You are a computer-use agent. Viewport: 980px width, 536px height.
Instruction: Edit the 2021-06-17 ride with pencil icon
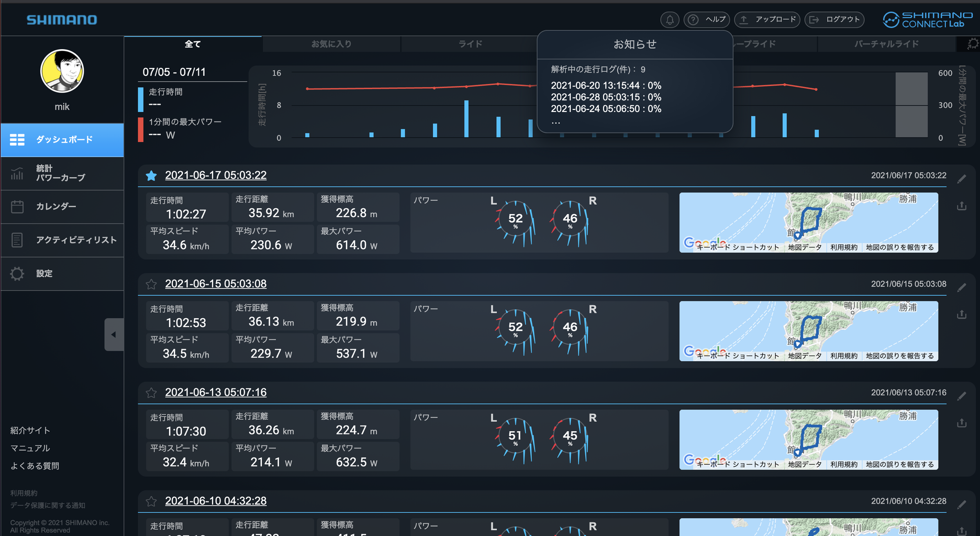point(962,179)
